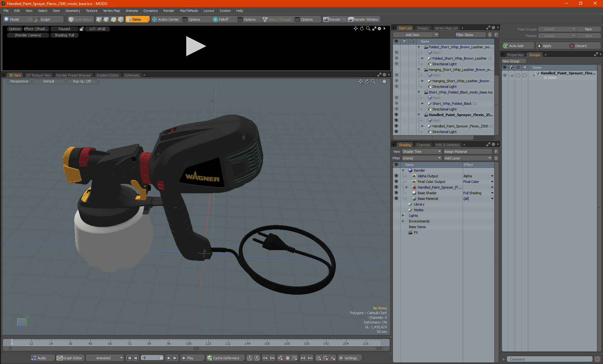Open Gradient Editor tab
Image resolution: width=603 pixels, height=364 pixels.
point(108,75)
